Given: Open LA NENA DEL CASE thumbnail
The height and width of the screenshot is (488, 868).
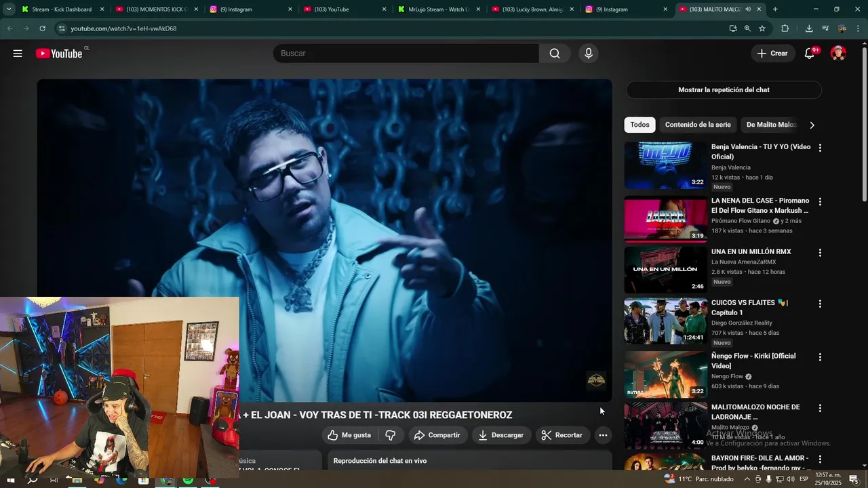Looking at the screenshot, I should click(x=665, y=219).
